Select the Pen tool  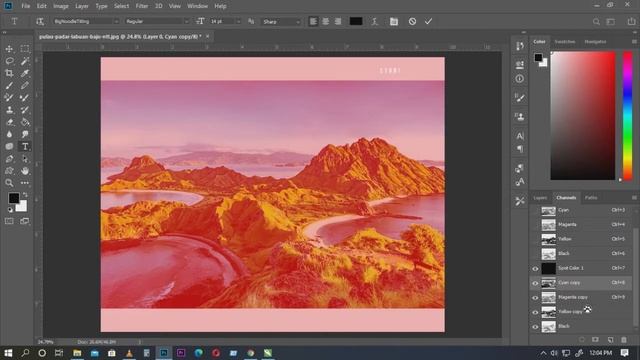coord(9,159)
